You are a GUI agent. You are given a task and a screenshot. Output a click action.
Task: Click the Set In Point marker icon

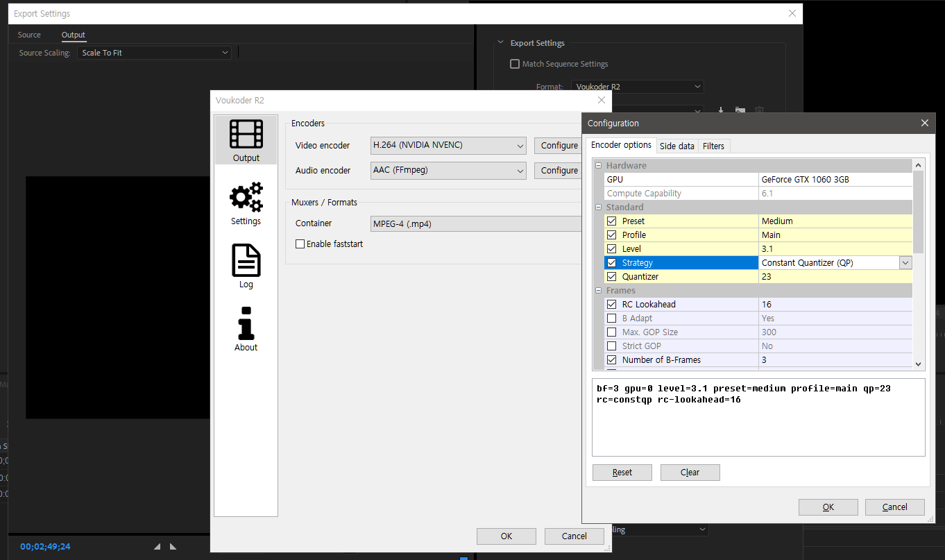point(157,547)
